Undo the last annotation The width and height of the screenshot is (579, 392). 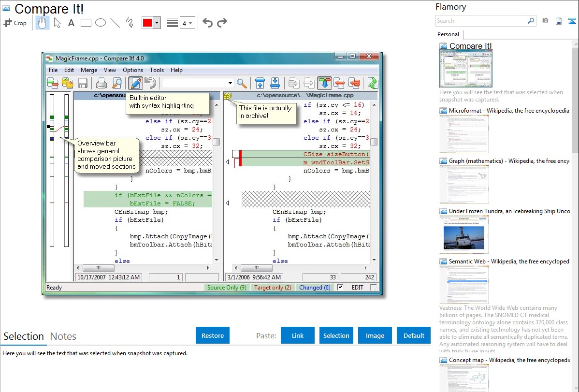pyautogui.click(x=207, y=23)
